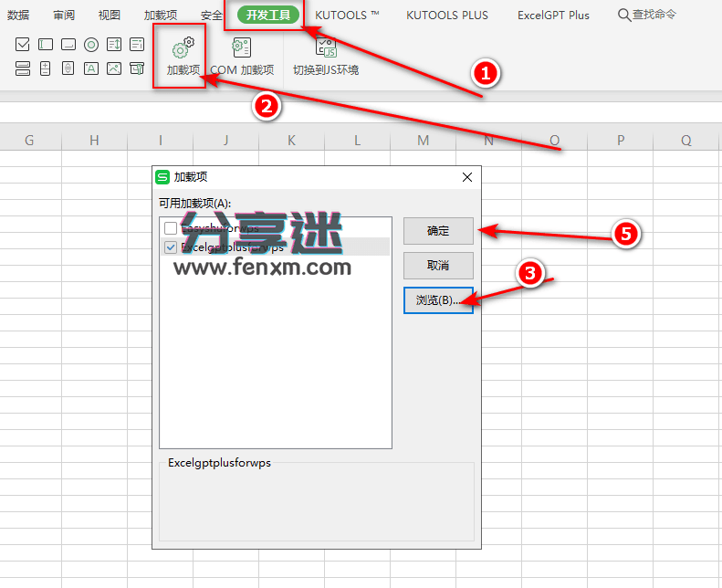This screenshot has height=588, width=722.
Task: Select the list box control icon
Action: (114, 44)
